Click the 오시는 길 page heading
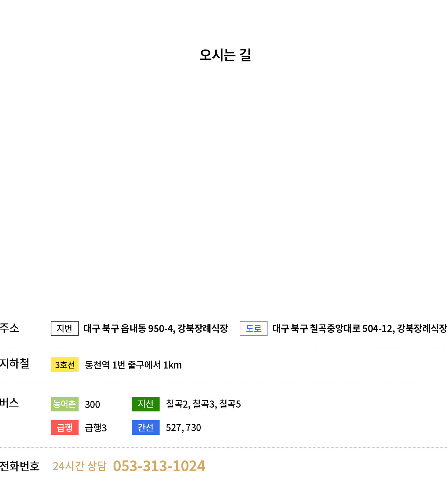This screenshot has height=504, width=447. 225,55
